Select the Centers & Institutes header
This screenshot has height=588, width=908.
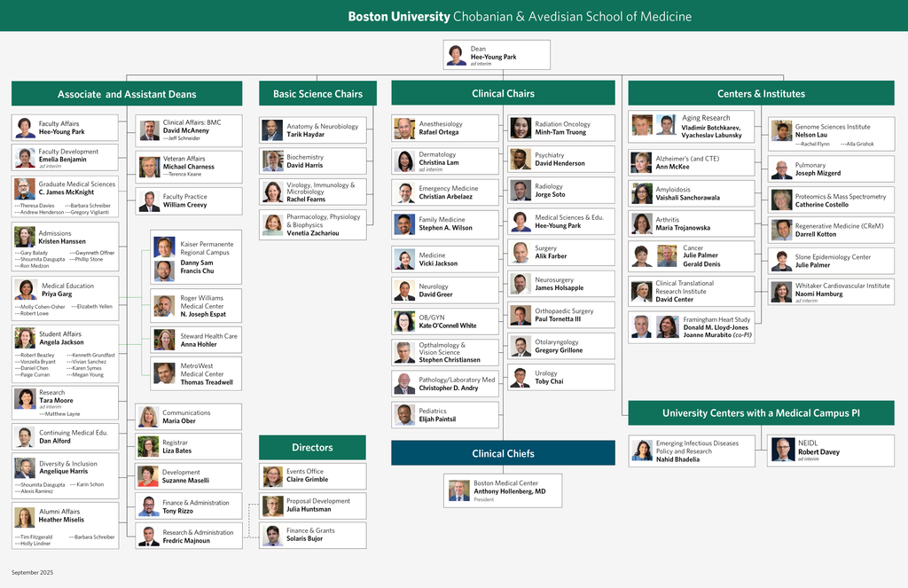(x=761, y=94)
